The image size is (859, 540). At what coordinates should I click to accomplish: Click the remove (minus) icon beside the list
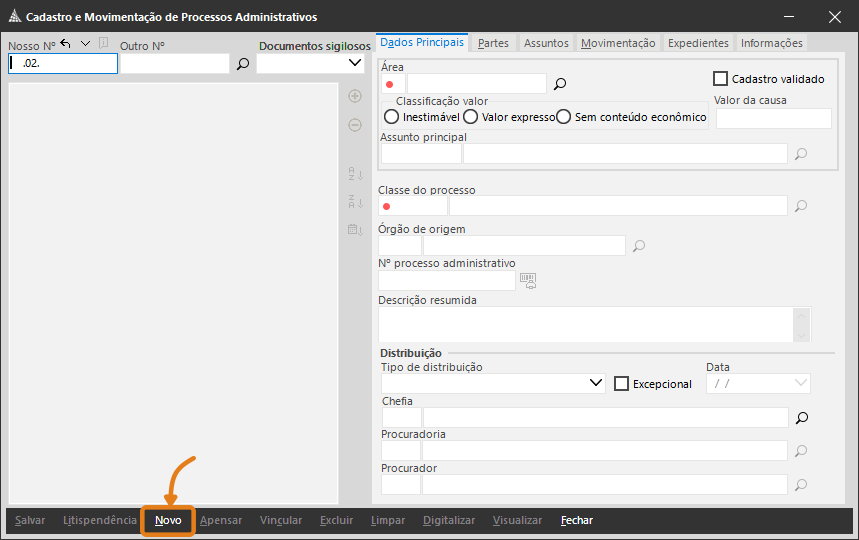pyautogui.click(x=354, y=125)
